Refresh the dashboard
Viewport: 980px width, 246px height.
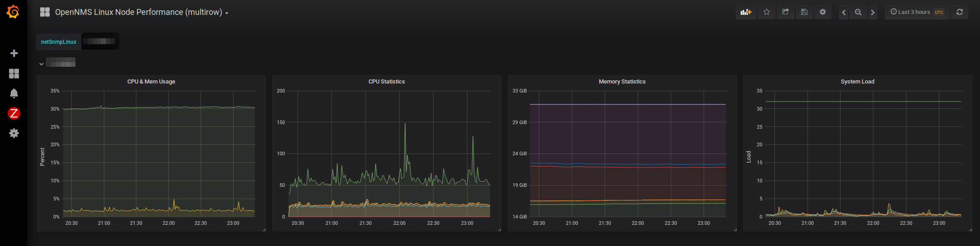pos(960,12)
